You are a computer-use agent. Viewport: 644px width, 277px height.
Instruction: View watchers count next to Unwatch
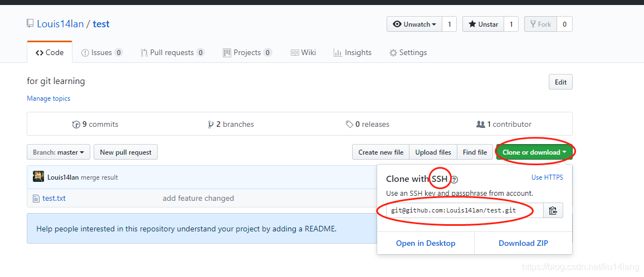coord(450,24)
